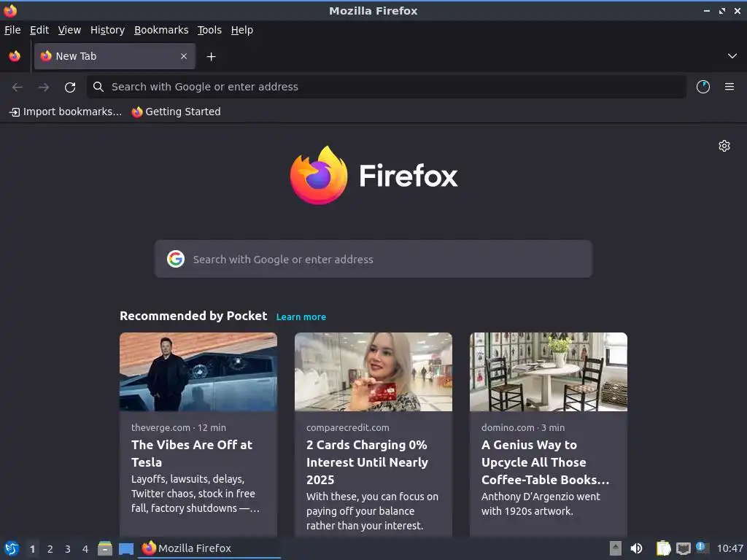747x560 pixels.
Task: Click the Google icon in page search box
Action: (176, 259)
